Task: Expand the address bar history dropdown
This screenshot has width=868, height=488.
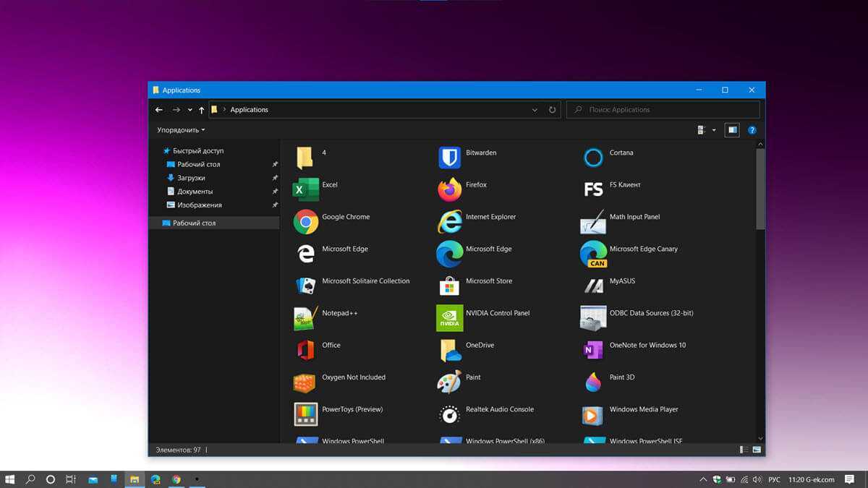Action: coord(535,110)
